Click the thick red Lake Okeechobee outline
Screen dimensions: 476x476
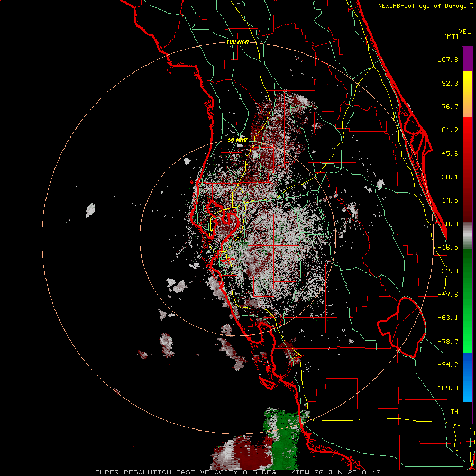pyautogui.click(x=401, y=327)
